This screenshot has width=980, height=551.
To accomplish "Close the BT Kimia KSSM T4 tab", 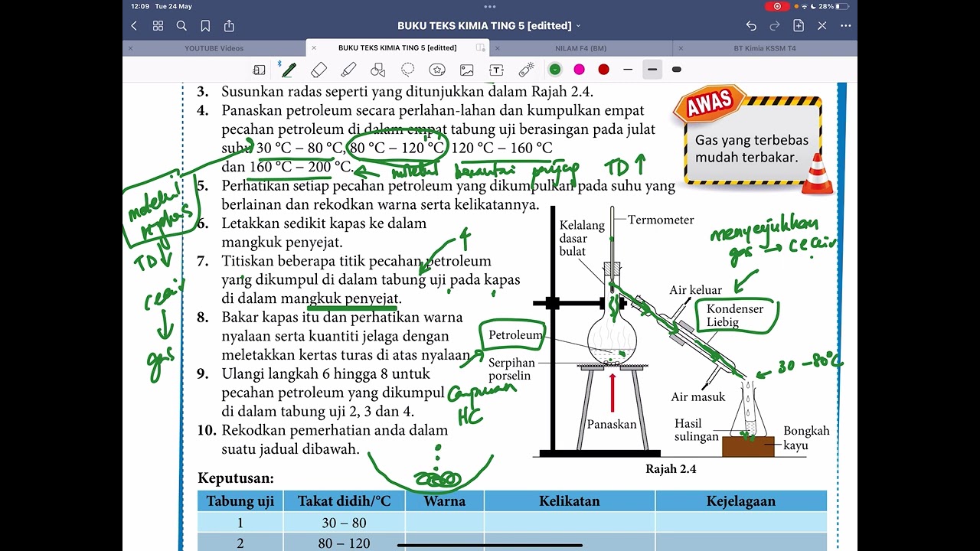I will pos(681,48).
